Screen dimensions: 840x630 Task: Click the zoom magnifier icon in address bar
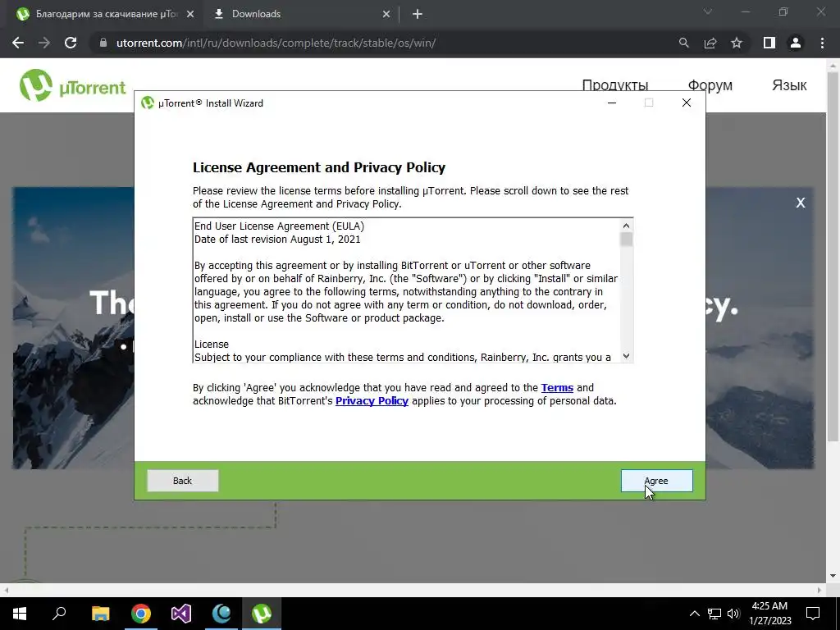pyautogui.click(x=683, y=43)
